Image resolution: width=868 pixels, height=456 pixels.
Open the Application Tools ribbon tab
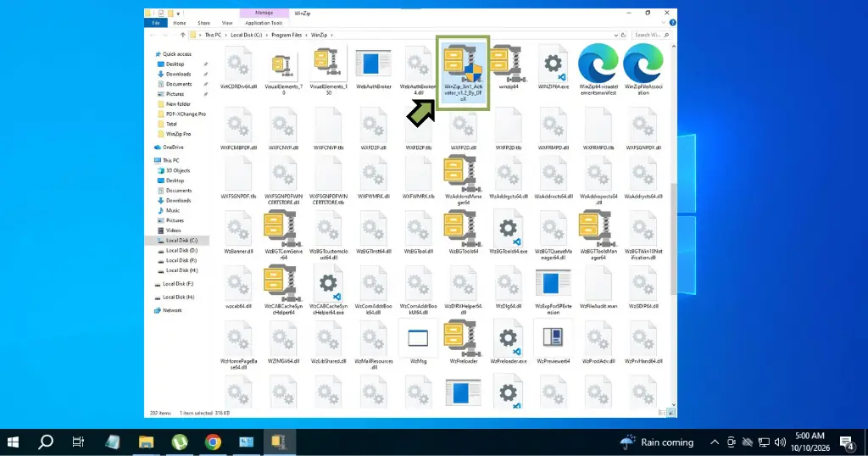(264, 23)
